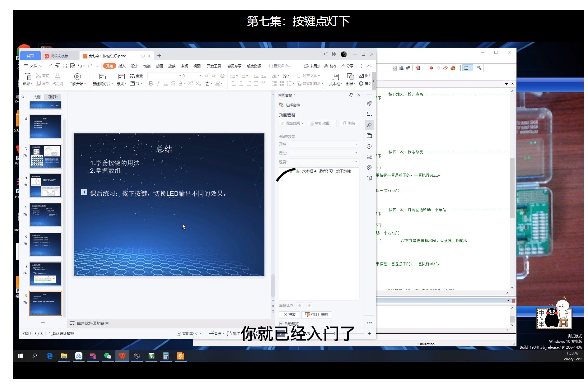The image size is (588, 387).
Task: Click the Print Preview icon
Action: [x=72, y=66]
